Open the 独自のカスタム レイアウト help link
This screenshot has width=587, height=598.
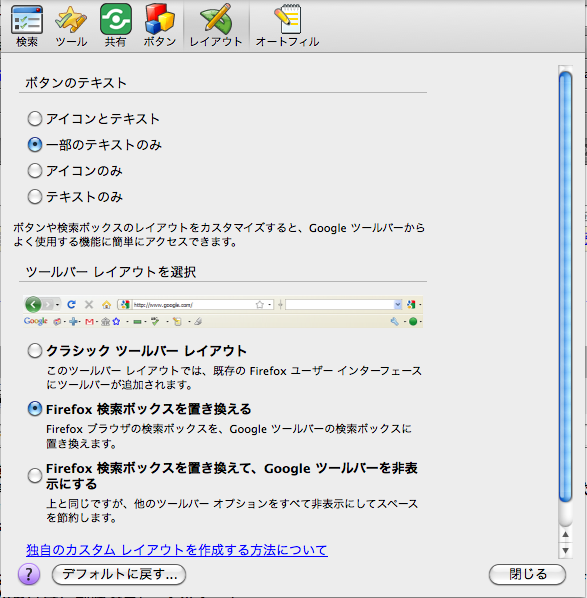tap(177, 550)
